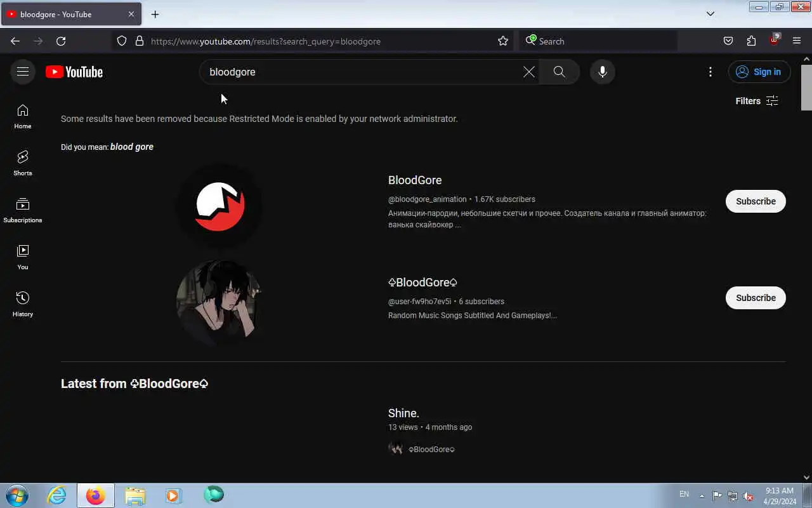Click the 'blood gore' suggestion link
This screenshot has height=508, width=812.
(132, 147)
